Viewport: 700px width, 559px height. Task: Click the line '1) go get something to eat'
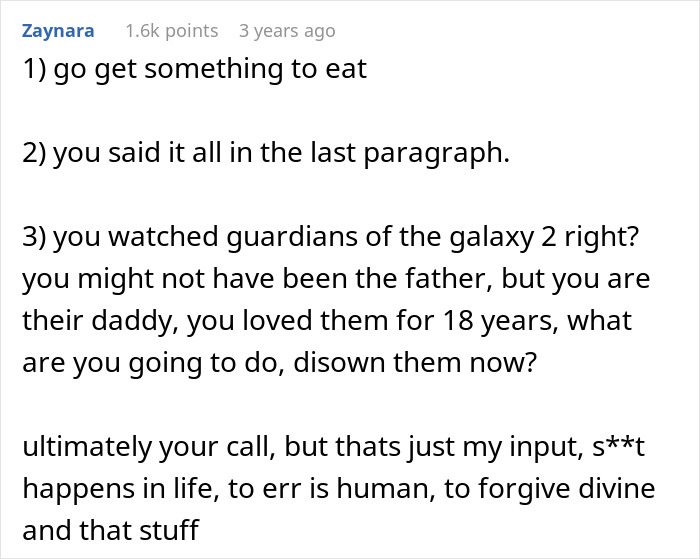coord(194,69)
